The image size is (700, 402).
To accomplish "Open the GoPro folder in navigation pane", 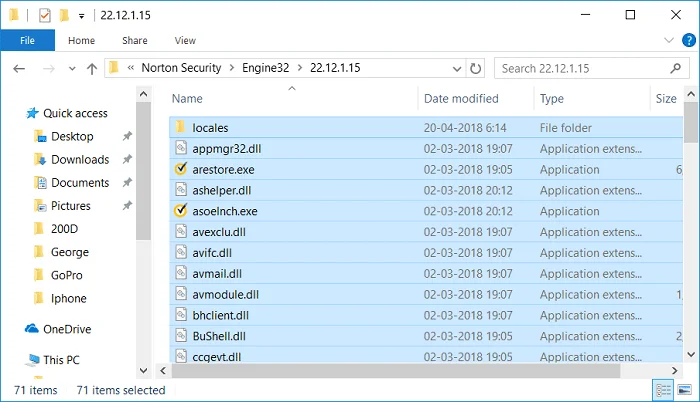I will coord(67,276).
